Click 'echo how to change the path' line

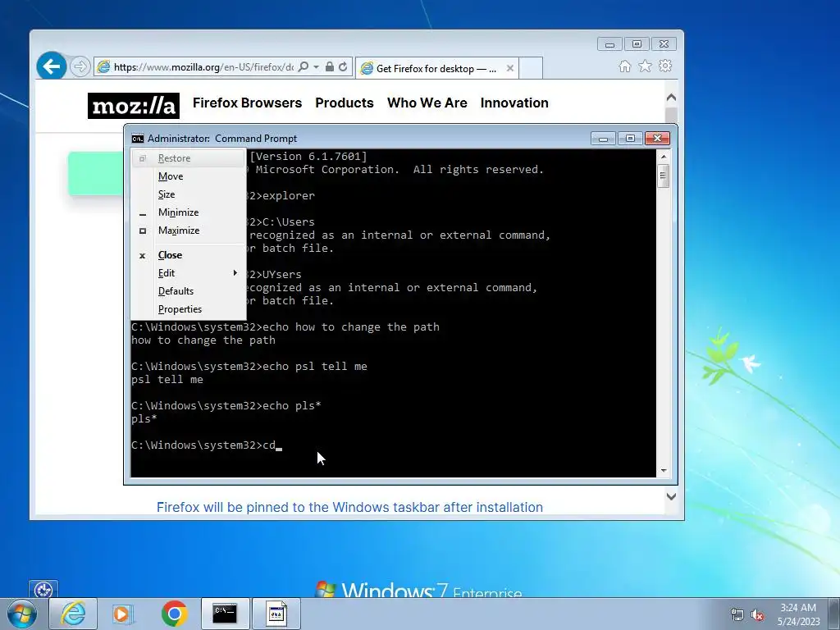click(285, 327)
